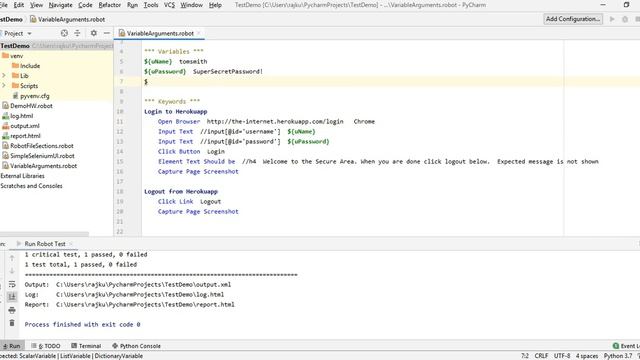Toggle scroll to end icon in console

12,297
